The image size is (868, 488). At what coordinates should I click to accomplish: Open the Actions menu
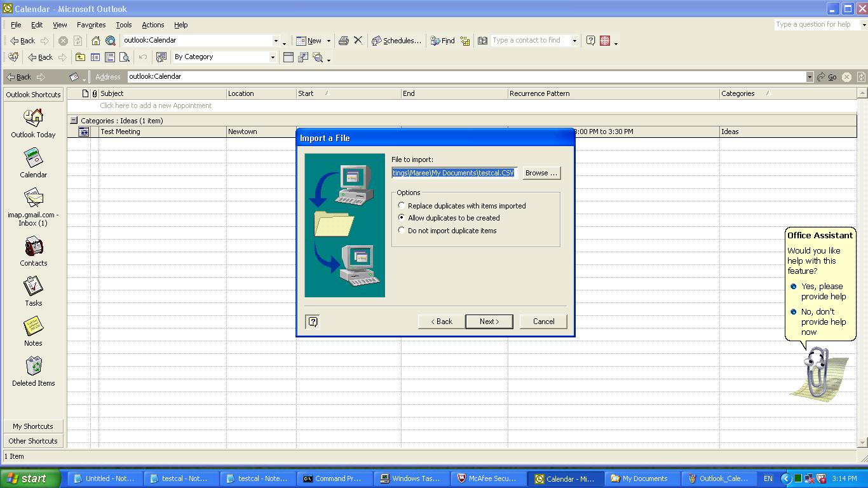[153, 25]
